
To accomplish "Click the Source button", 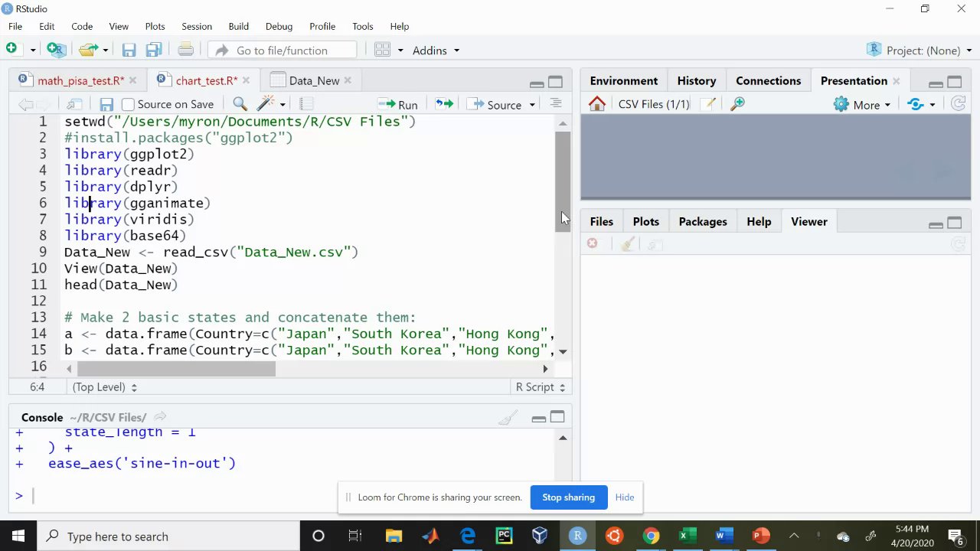I will (x=496, y=105).
